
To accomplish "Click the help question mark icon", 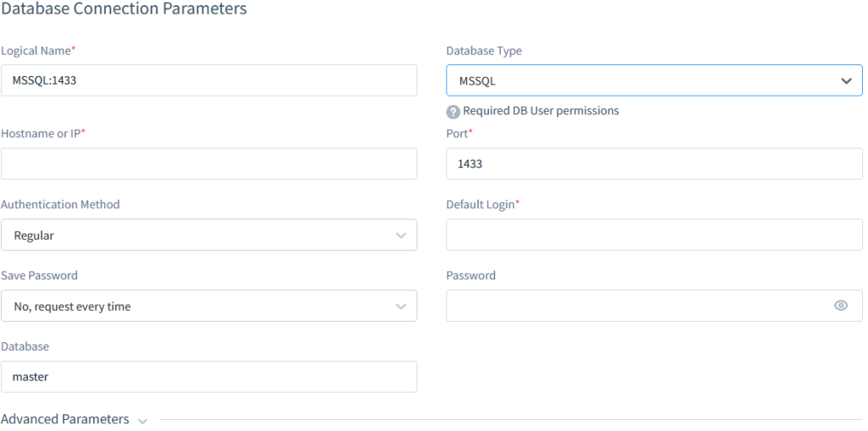I will [x=453, y=112].
